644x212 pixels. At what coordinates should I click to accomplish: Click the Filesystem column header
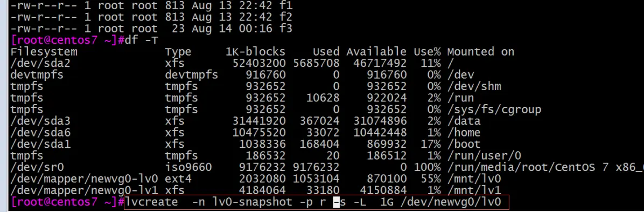tap(44, 52)
